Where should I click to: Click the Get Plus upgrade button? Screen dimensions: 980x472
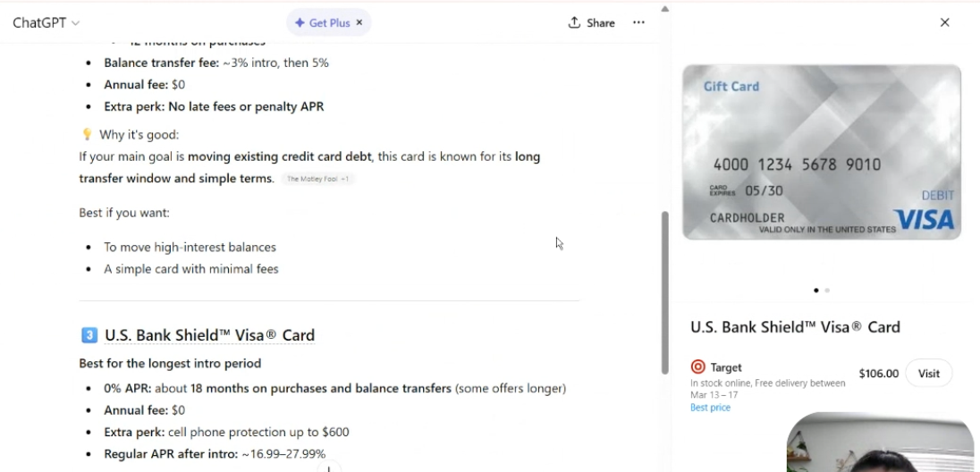[323, 23]
